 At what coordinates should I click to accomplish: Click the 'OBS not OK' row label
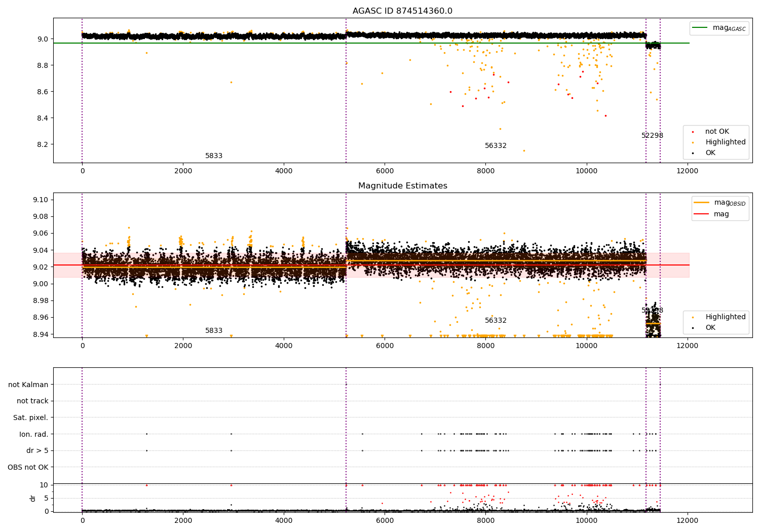[28, 467]
